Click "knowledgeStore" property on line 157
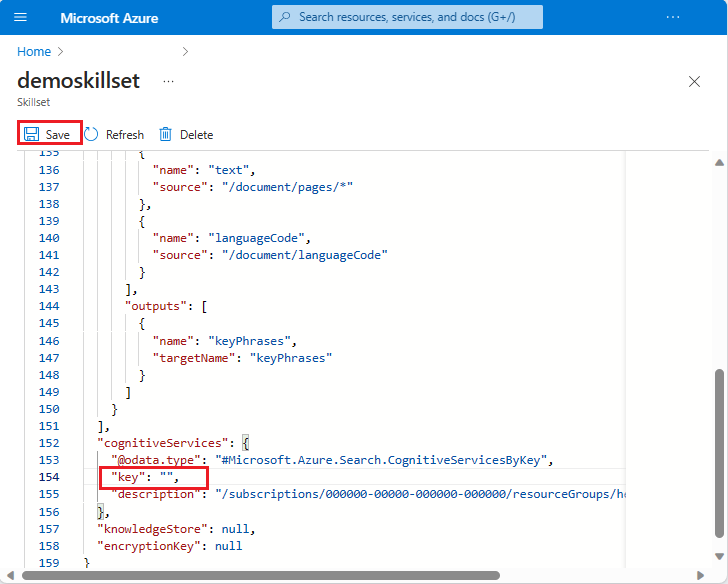 [x=152, y=529]
